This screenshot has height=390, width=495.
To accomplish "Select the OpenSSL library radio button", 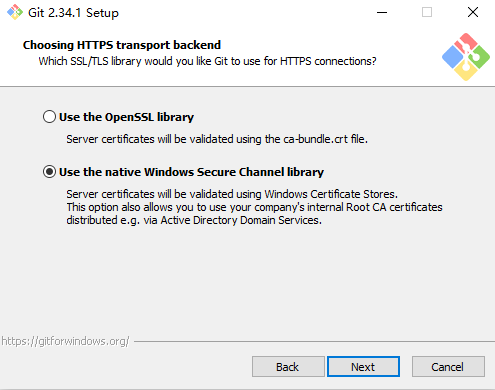I will (x=49, y=117).
